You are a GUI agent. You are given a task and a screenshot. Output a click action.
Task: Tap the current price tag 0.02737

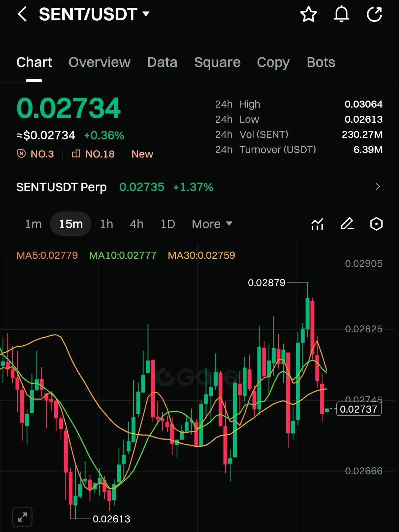[358, 409]
